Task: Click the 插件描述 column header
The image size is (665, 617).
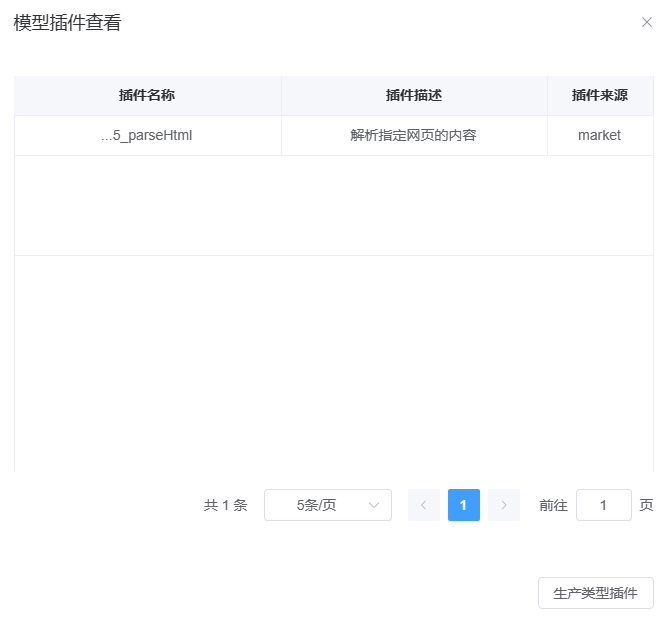Action: tap(413, 96)
